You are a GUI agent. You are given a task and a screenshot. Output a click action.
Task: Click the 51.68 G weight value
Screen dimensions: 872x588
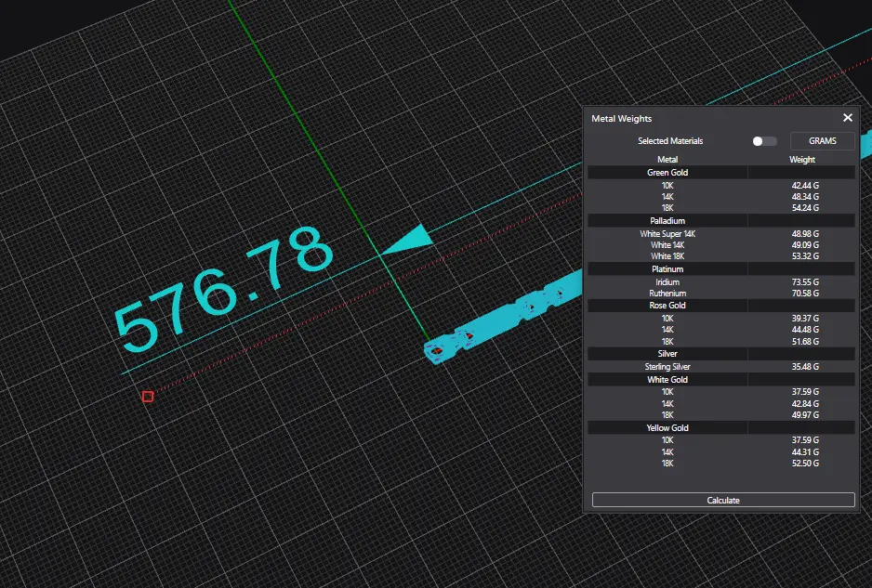pos(805,341)
